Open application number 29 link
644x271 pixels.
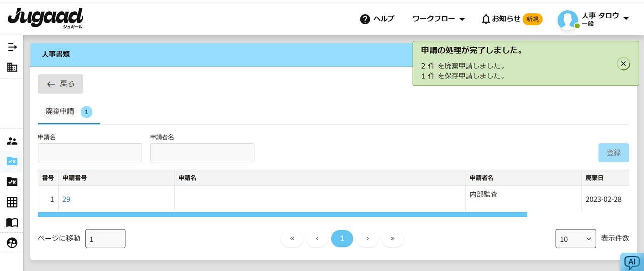pos(66,199)
